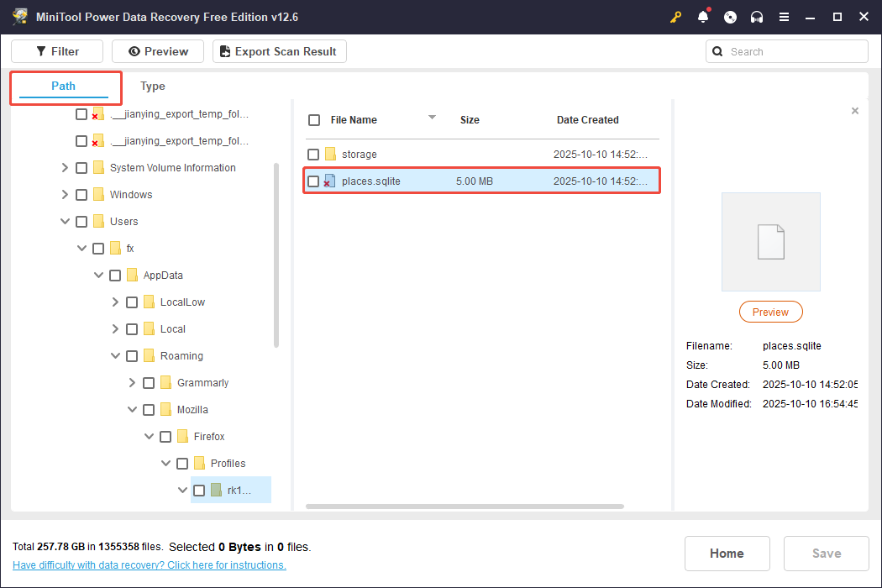
Task: Open the Filter options
Action: coord(56,50)
